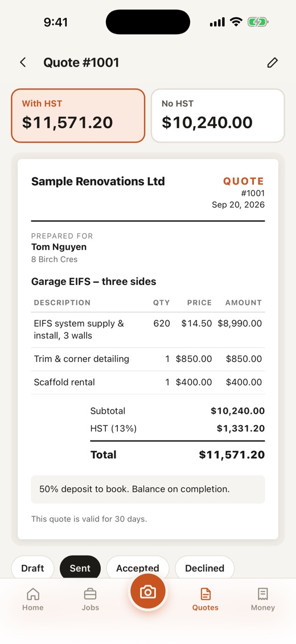Open the pencil edit icon
The width and height of the screenshot is (296, 644).
(273, 63)
